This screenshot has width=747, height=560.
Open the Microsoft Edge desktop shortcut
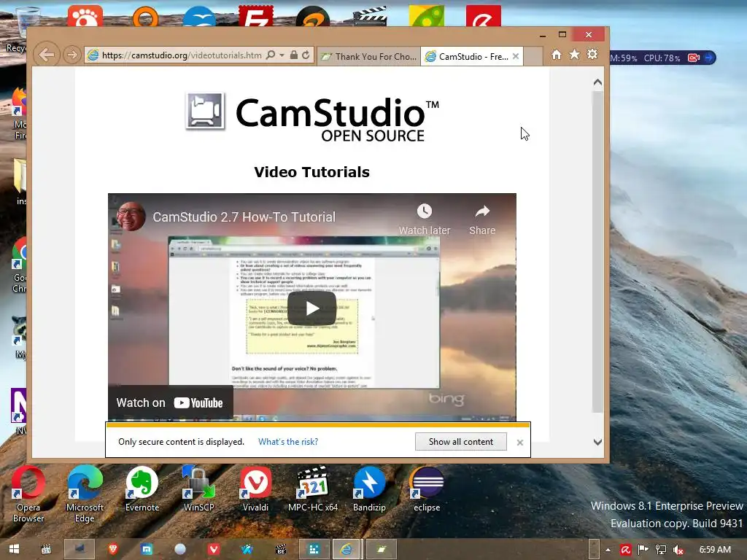click(x=85, y=494)
